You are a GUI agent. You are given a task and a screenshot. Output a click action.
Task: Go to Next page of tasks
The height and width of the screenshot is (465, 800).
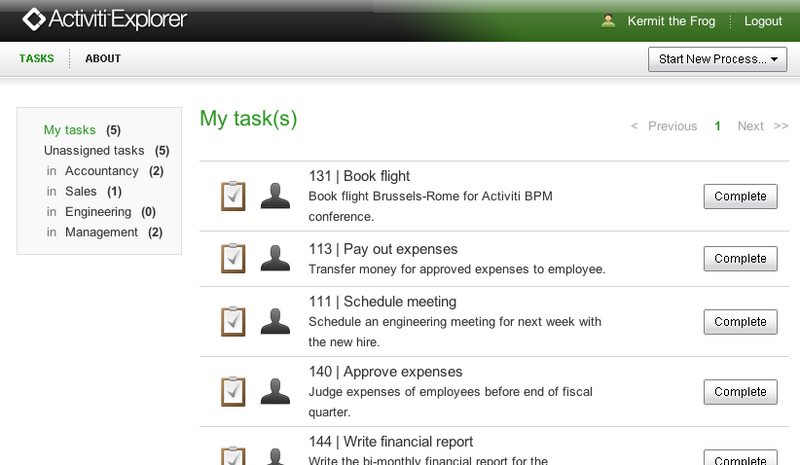pos(751,126)
